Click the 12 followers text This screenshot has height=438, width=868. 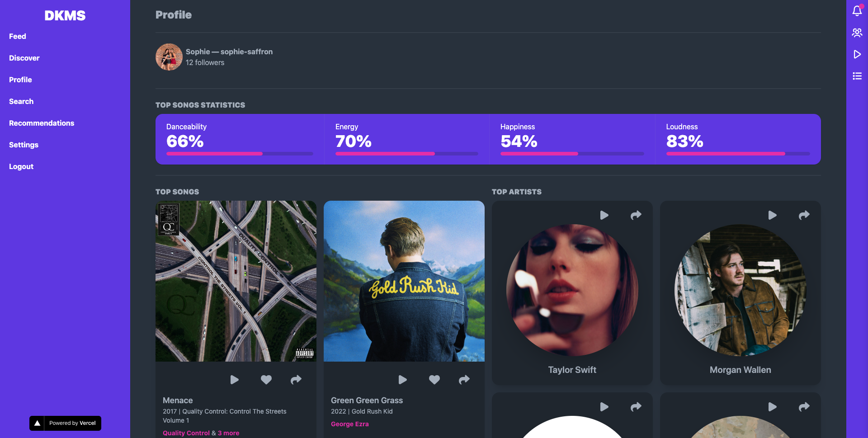205,63
